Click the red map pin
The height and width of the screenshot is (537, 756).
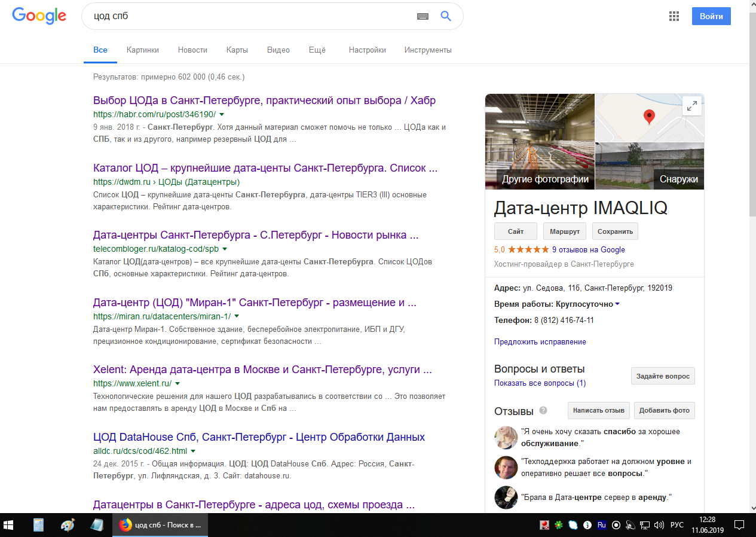(x=648, y=117)
